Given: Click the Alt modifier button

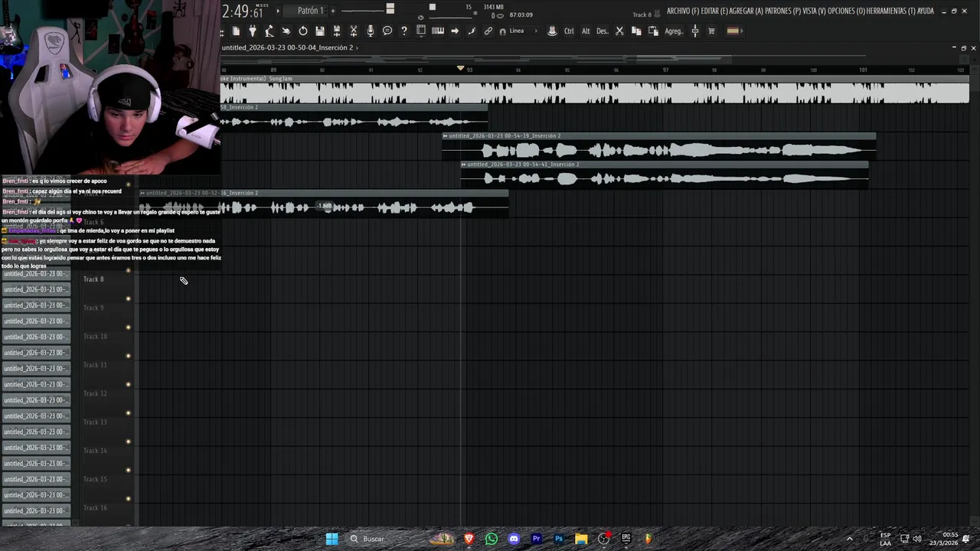Looking at the screenshot, I should 586,31.
